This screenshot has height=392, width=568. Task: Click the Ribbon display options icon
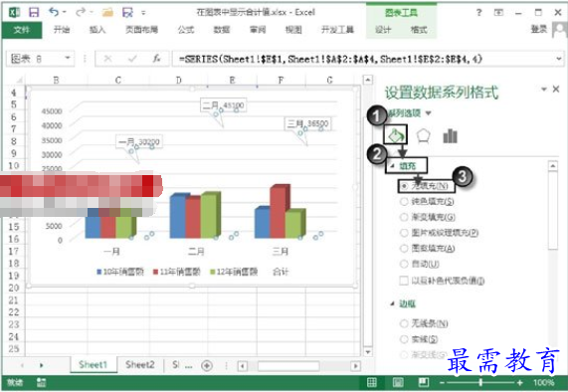[498, 12]
